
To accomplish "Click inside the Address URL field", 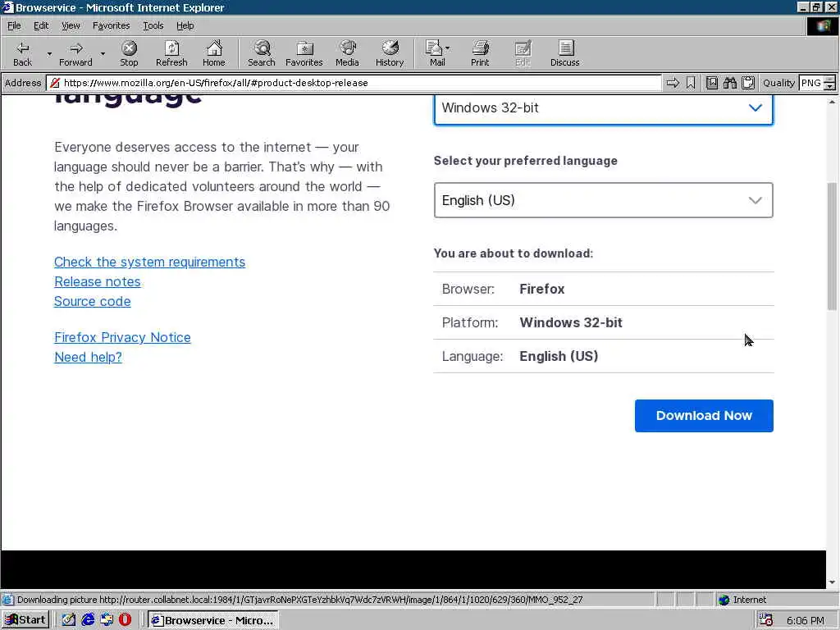I will click(354, 83).
